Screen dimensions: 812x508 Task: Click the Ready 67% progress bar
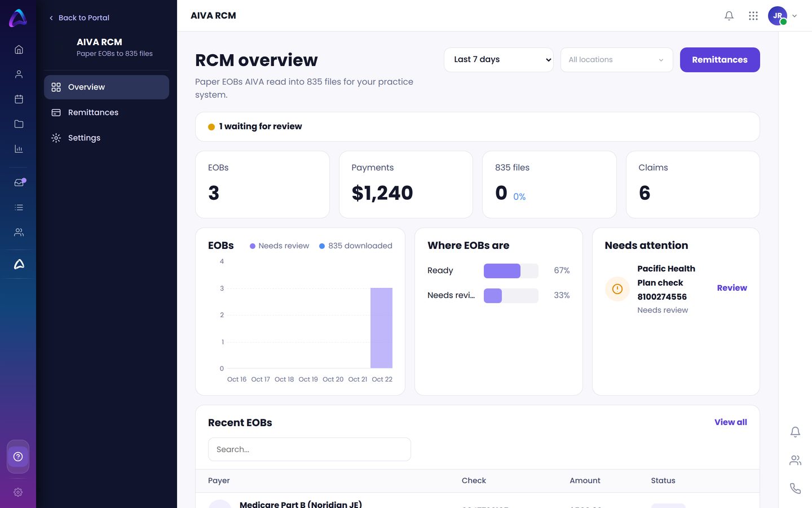[511, 271]
